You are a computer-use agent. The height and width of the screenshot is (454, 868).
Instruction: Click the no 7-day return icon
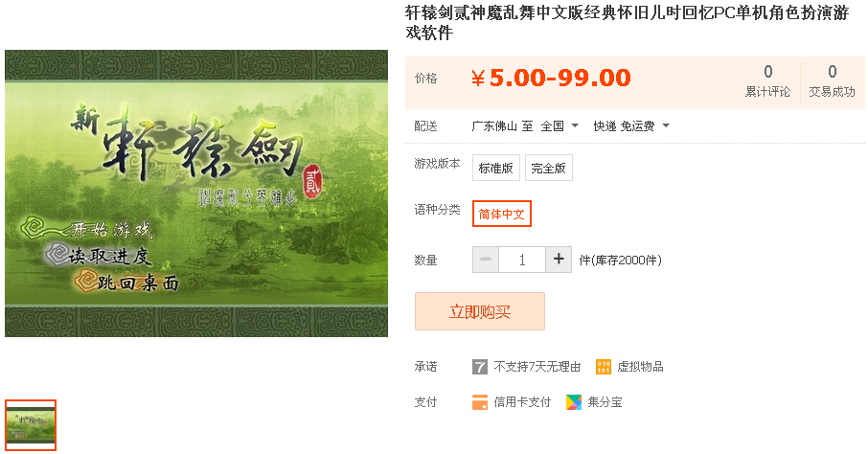(x=479, y=367)
